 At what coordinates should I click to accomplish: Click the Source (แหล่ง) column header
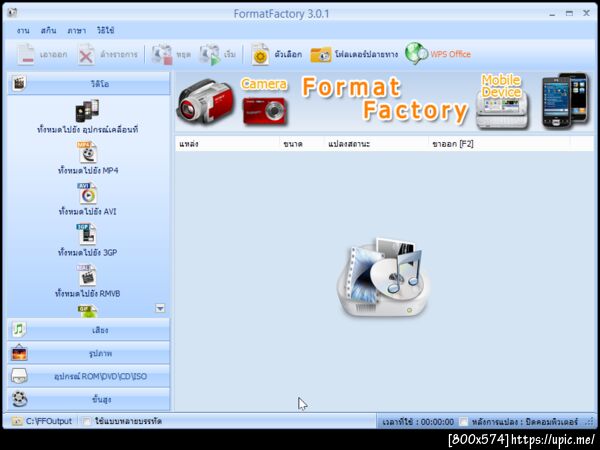228,144
